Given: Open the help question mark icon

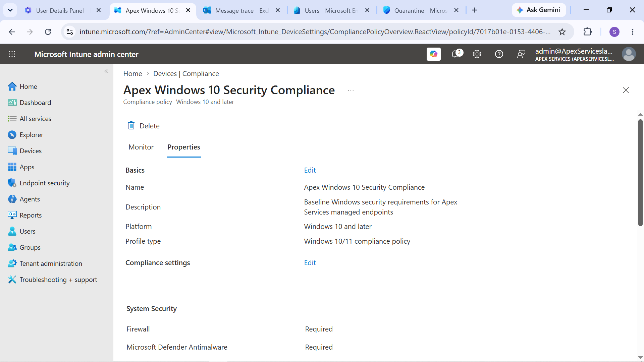Looking at the screenshot, I should pos(499,54).
